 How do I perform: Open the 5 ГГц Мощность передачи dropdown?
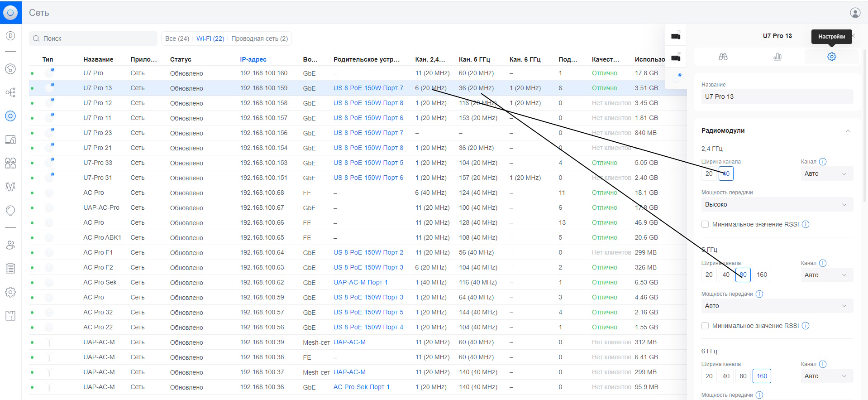point(777,306)
